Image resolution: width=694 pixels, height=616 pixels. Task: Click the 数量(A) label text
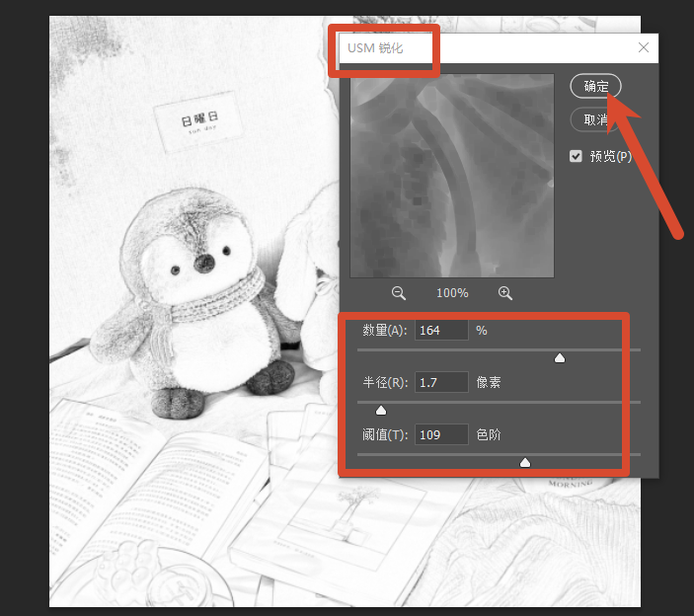(x=384, y=330)
